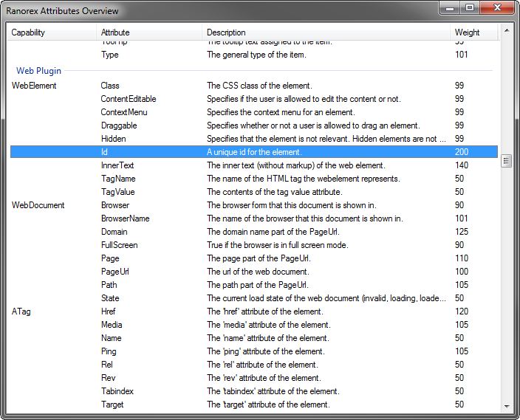Select the Web Plugin group header
The height and width of the screenshot is (420, 520).
(x=39, y=71)
